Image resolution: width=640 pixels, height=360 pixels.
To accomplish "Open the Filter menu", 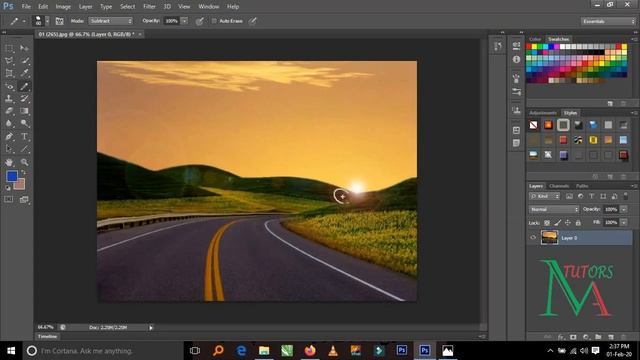I will tap(149, 7).
